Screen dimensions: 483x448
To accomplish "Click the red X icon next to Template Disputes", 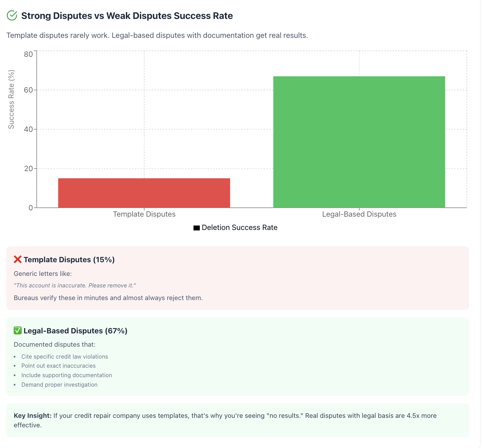I will (18, 259).
